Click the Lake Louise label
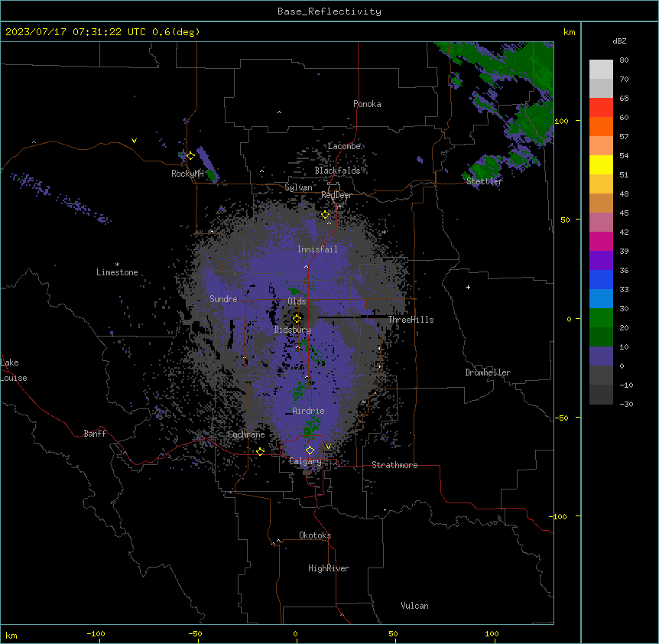Screen dimensions: 659x644 click(14, 370)
